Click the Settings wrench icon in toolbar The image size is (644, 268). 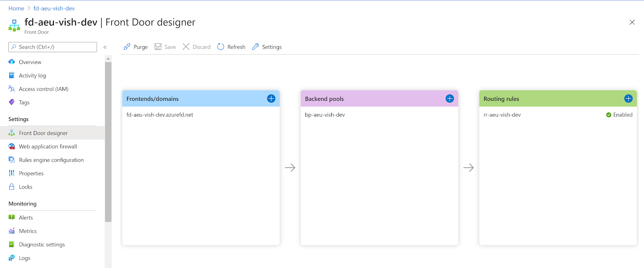255,47
